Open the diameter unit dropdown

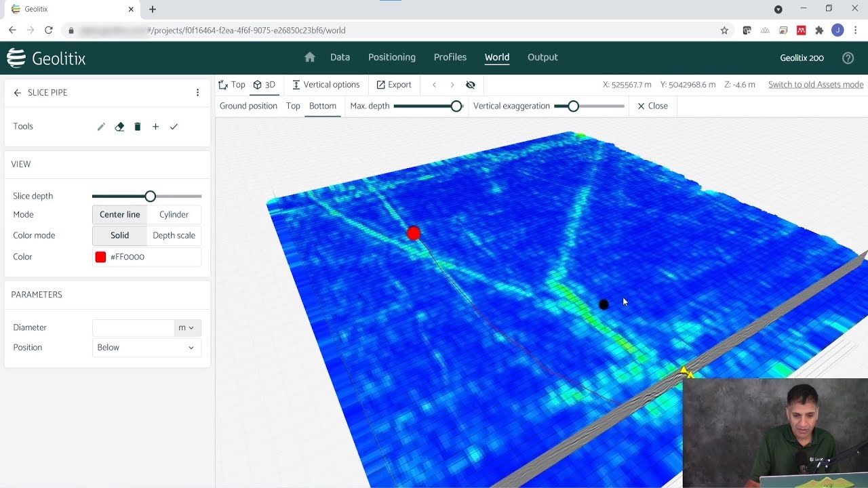186,328
